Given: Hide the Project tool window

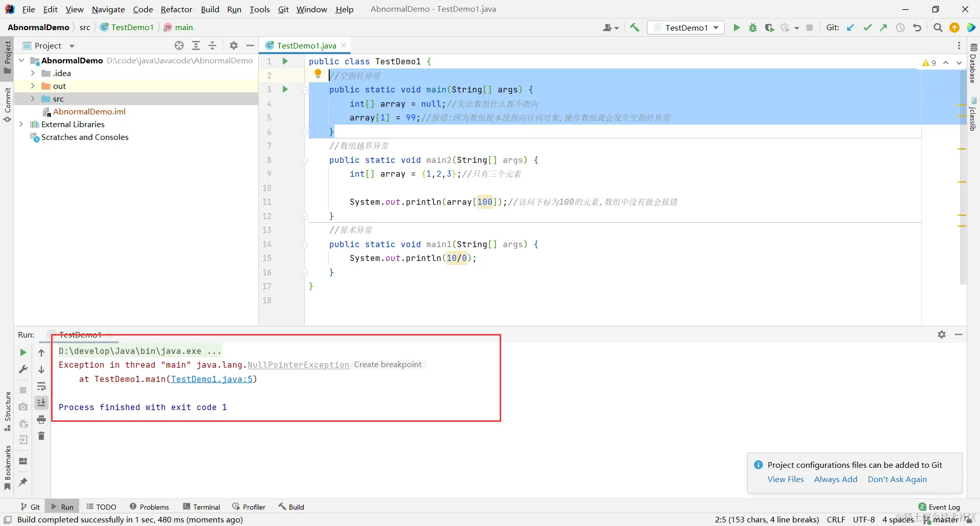Looking at the screenshot, I should point(250,45).
